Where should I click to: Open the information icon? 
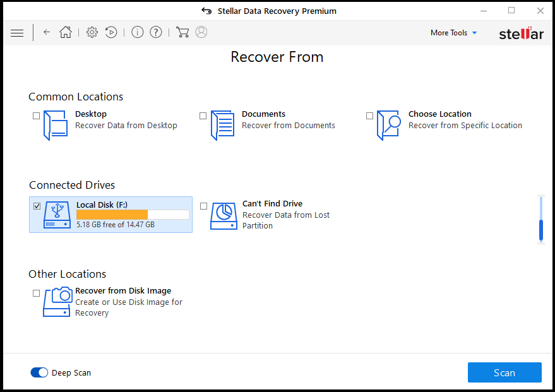tap(138, 32)
